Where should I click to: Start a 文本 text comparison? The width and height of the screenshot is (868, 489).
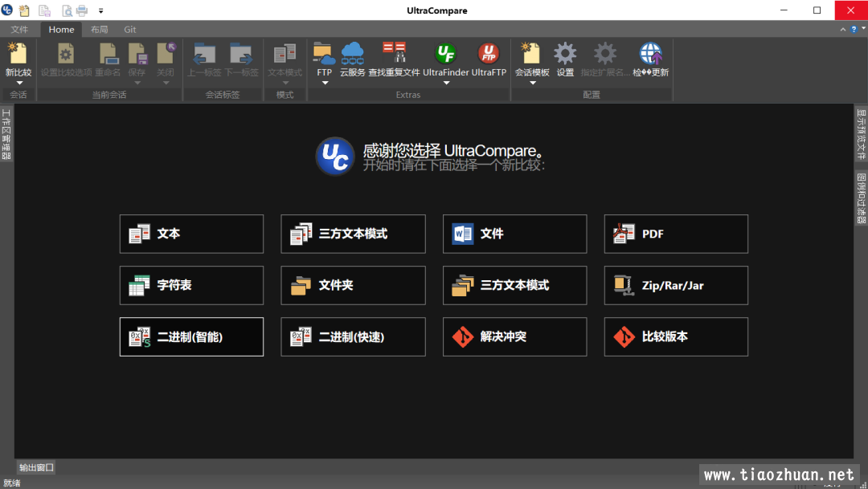click(191, 234)
